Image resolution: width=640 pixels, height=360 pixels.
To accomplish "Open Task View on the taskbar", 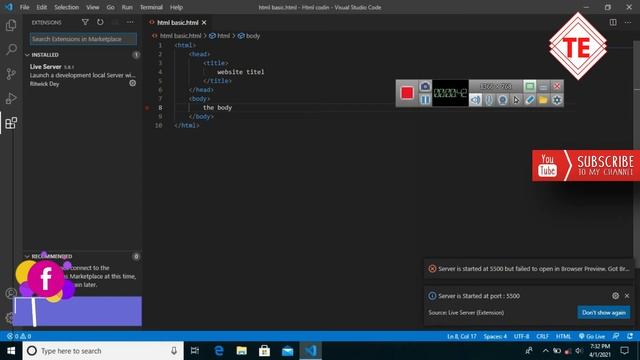I will 195,351.
